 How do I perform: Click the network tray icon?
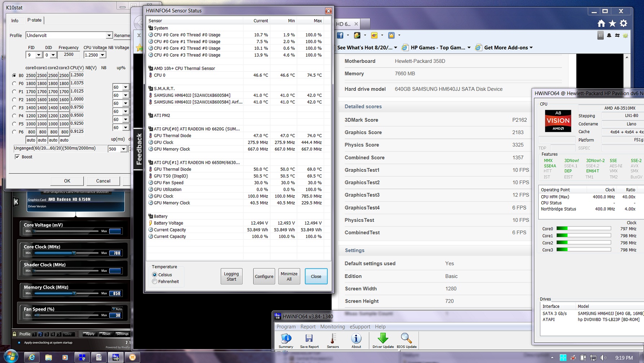[593, 358]
